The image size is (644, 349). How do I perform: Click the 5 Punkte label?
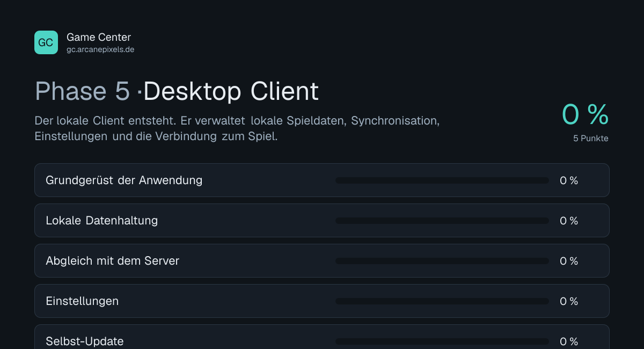pos(591,138)
